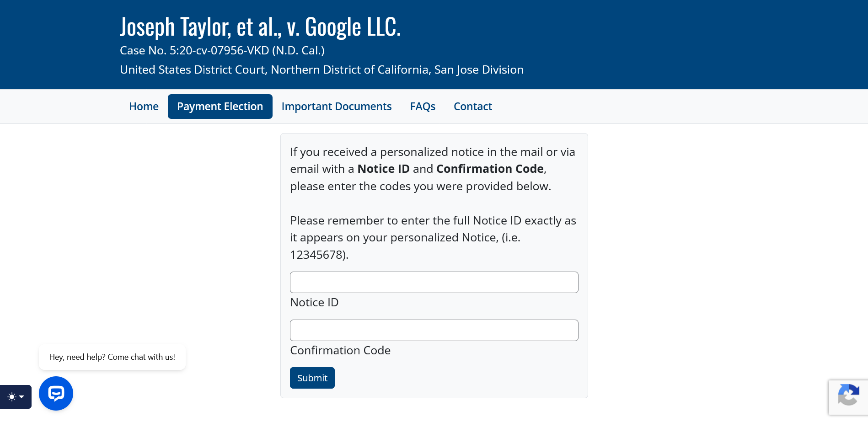Screen dimensions: 868x422
Task: Click the 'Confirmation Code' field label
Action: [340, 351]
